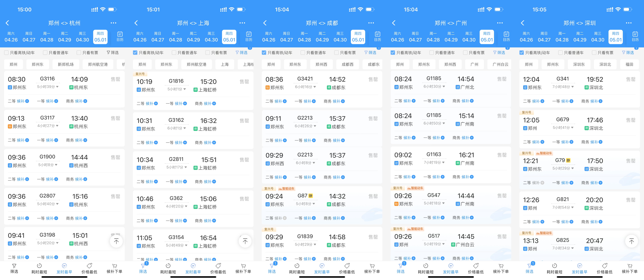Tap 20:47 arrival time of G825
Viewport: 644px width, 280px height.
pyautogui.click(x=594, y=241)
